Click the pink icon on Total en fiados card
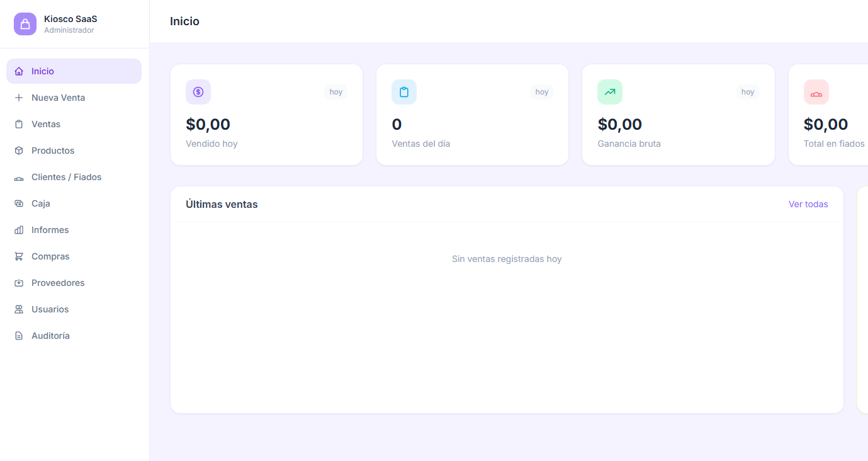Viewport: 868px width, 461px height. (816, 92)
